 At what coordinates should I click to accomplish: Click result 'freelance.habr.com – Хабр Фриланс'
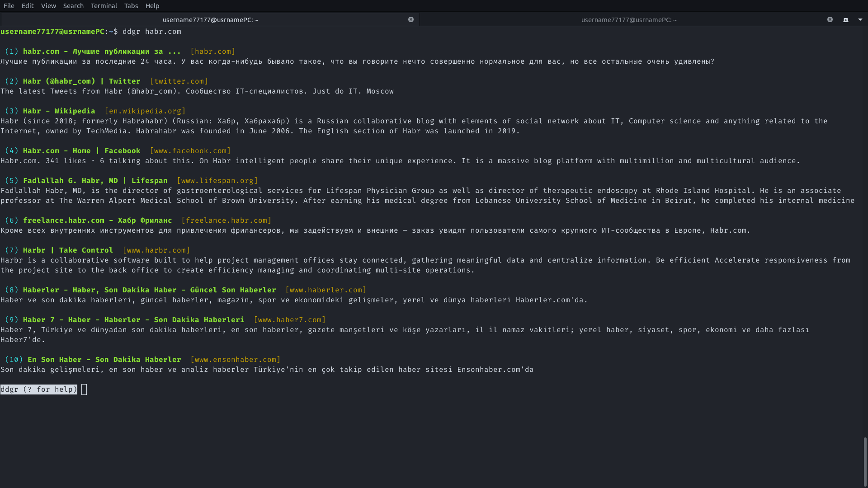pos(98,221)
